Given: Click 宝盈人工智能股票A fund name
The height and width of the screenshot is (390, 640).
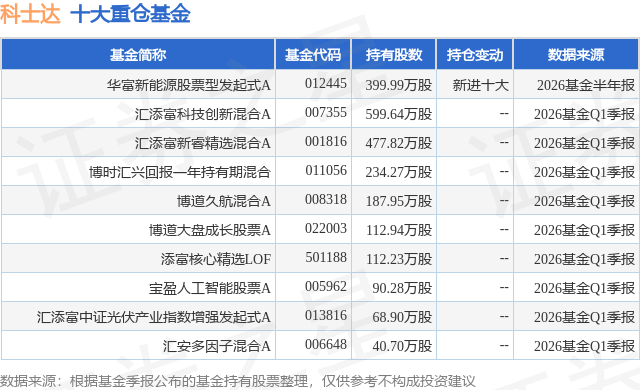Looking at the screenshot, I should coord(210,288).
